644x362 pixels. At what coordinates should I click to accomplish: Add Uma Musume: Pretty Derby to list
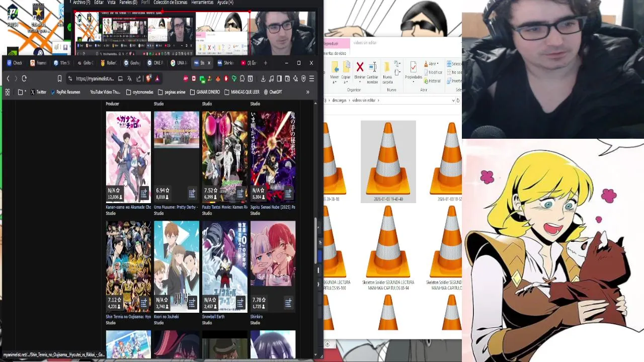192,193
